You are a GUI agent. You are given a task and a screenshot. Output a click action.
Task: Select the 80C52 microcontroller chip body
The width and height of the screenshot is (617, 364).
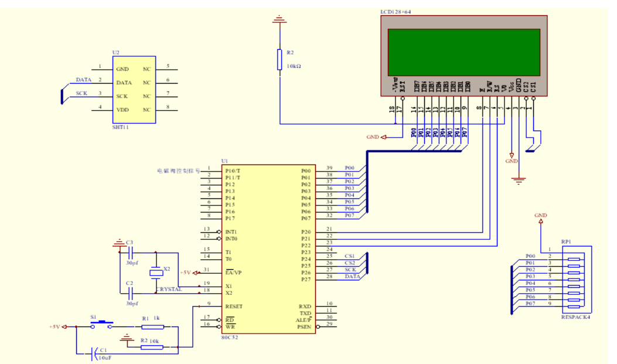click(x=268, y=248)
